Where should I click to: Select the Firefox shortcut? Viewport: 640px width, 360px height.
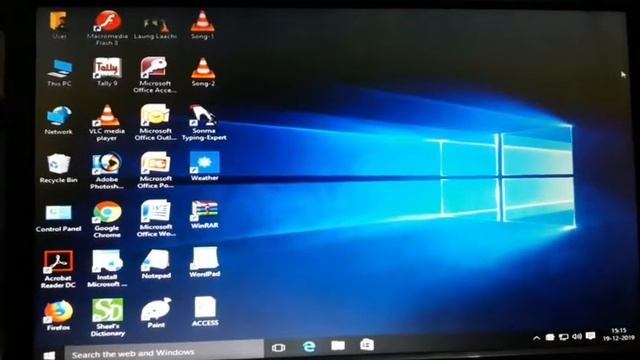click(x=58, y=316)
